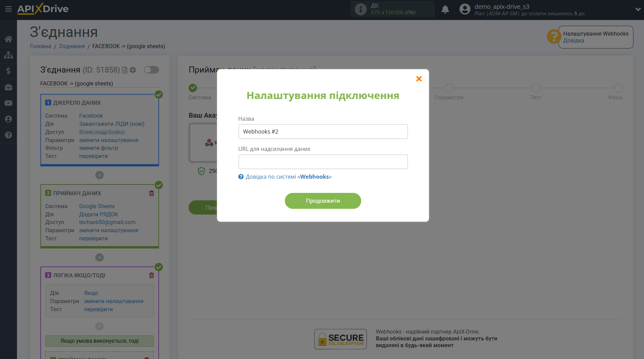
Task: Click the actions info icon
Action: [x=360, y=9]
